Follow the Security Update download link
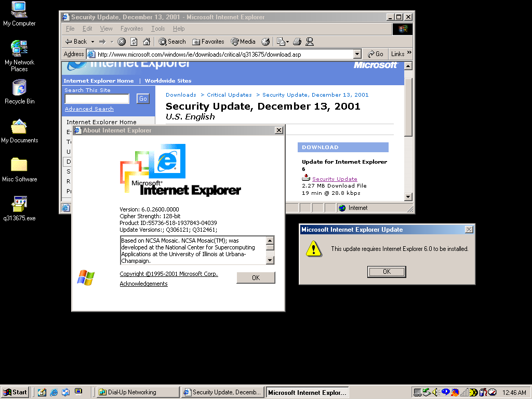Image resolution: width=532 pixels, height=399 pixels. 335,179
